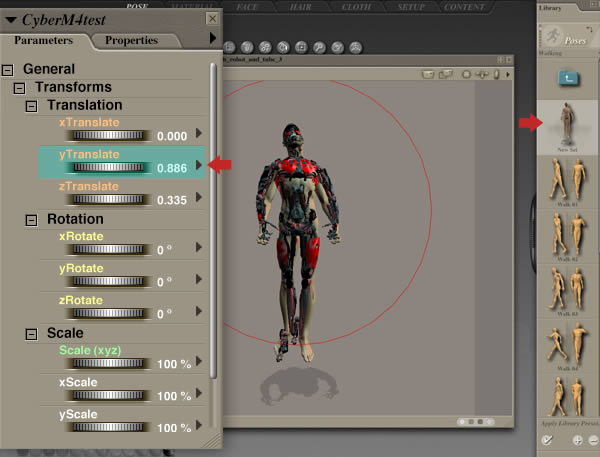Click the yRotate value 0°
This screenshot has height=457, width=600.
click(164, 282)
